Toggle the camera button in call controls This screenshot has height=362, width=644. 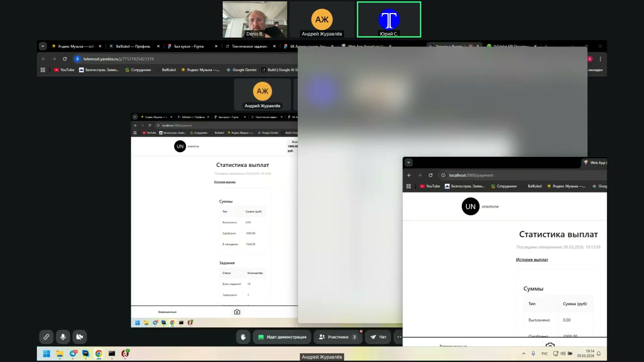click(79, 337)
